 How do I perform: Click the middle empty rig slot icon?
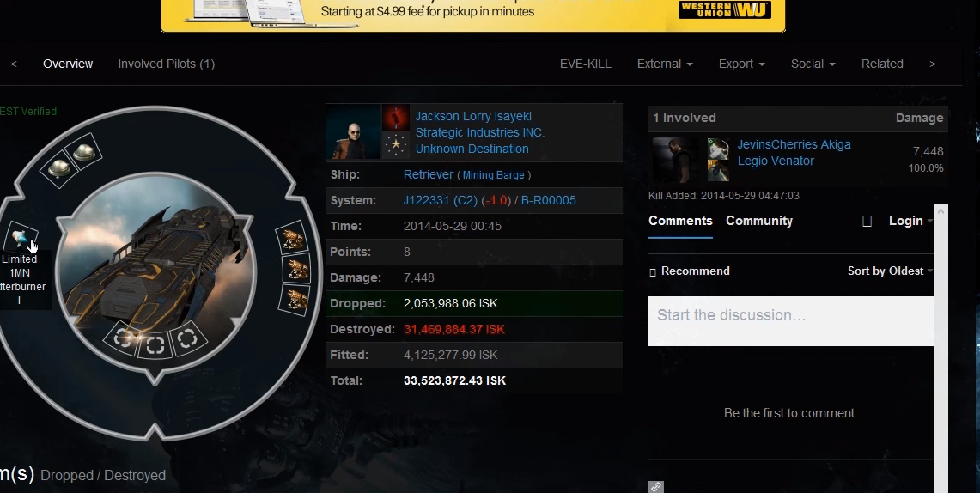click(155, 344)
